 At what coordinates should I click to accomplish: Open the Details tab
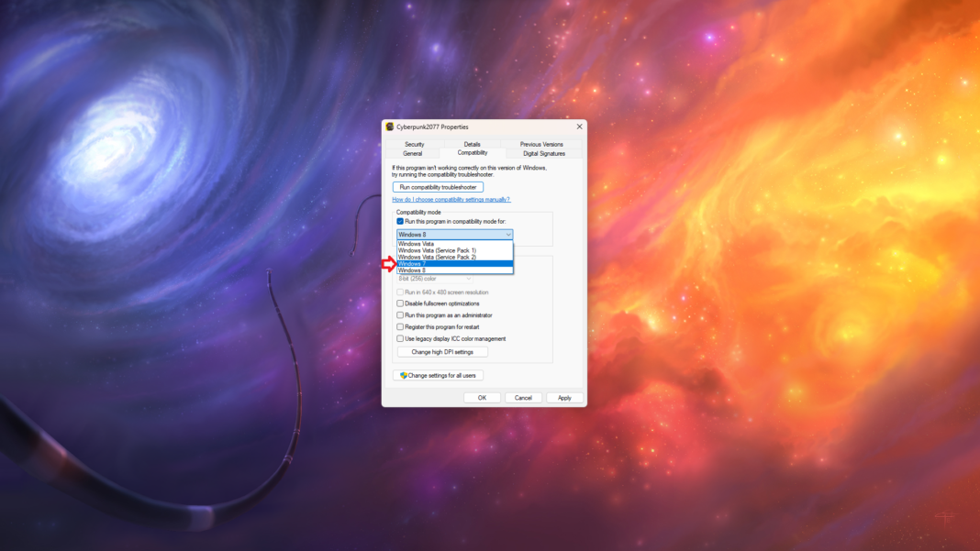472,144
